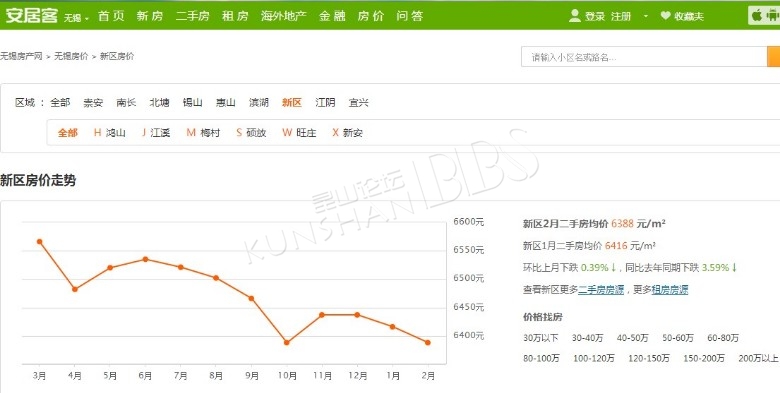Viewport: 780px width, 393px height.
Task: Open the 二手房 menu item
Action: pos(193,16)
